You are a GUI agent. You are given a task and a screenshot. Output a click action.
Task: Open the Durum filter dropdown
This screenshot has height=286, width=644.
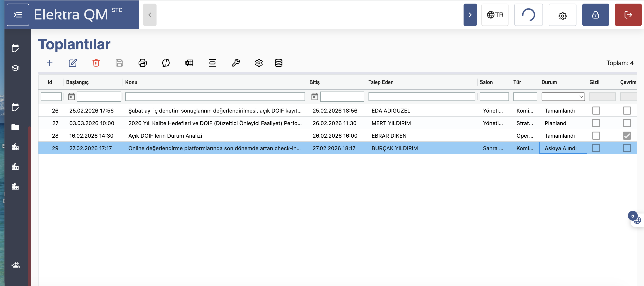click(x=563, y=97)
